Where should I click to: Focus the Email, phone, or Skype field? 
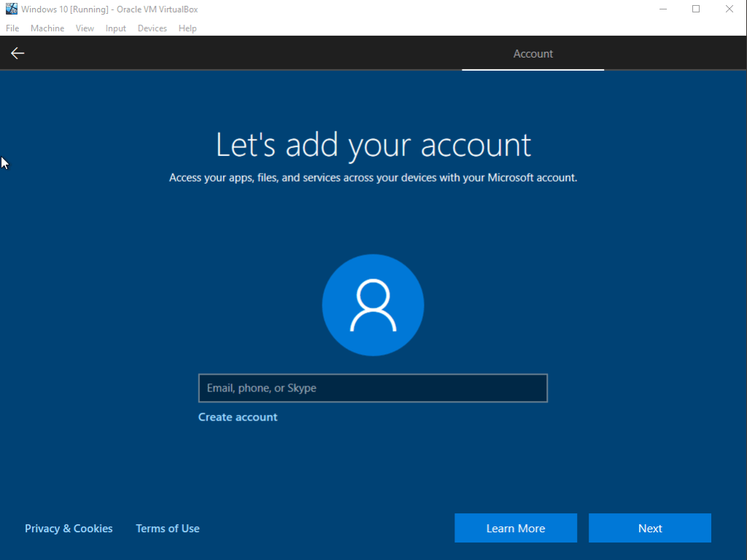(373, 388)
